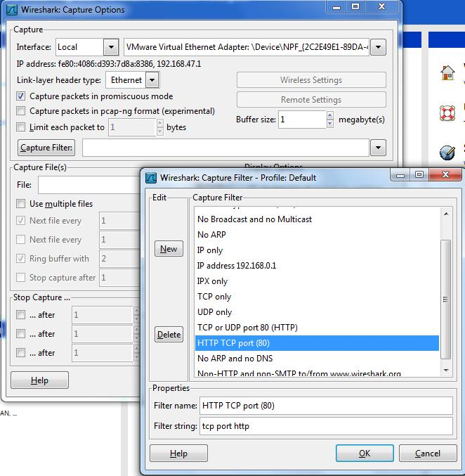
Task: Click the Filter string input field
Action: (326, 426)
